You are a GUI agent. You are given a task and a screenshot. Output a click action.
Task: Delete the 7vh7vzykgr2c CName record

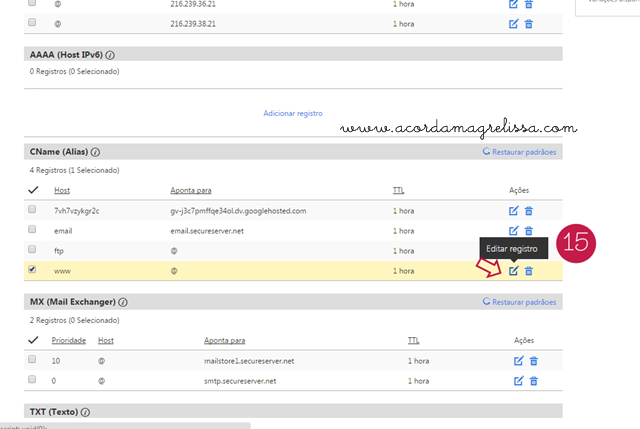point(529,211)
